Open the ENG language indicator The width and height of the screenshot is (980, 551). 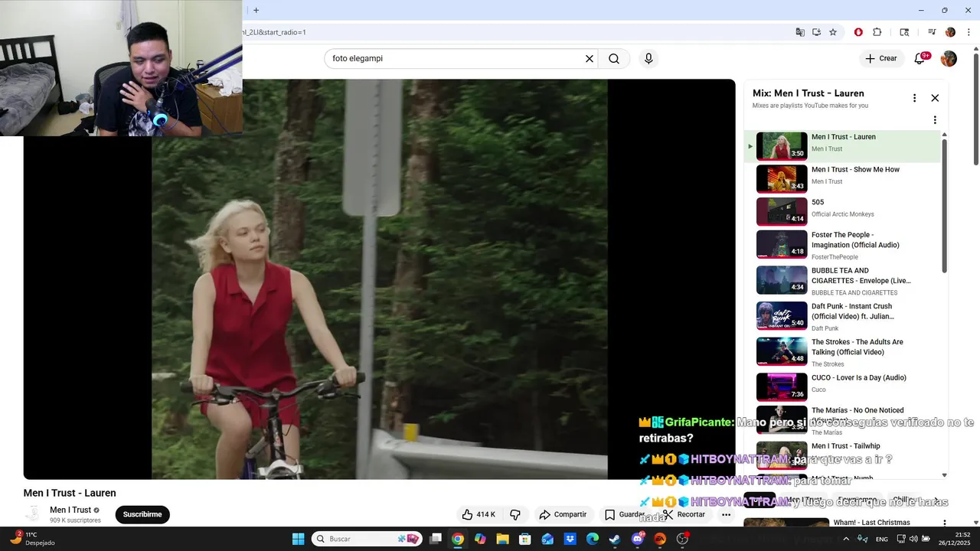882,539
